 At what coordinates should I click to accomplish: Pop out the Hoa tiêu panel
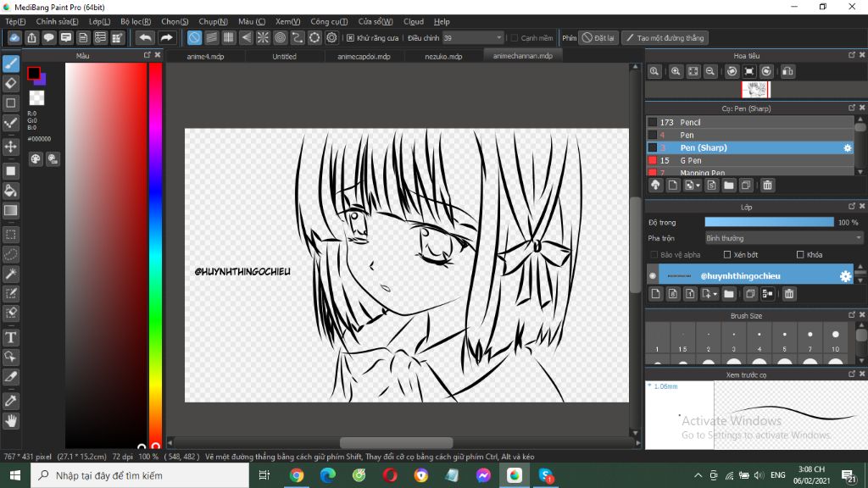click(851, 55)
